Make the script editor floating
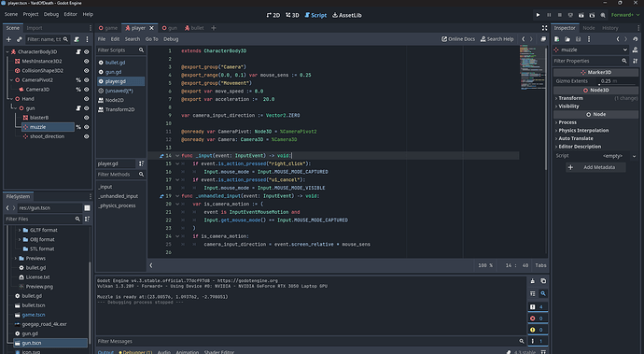This screenshot has width=644, height=354. point(543,39)
